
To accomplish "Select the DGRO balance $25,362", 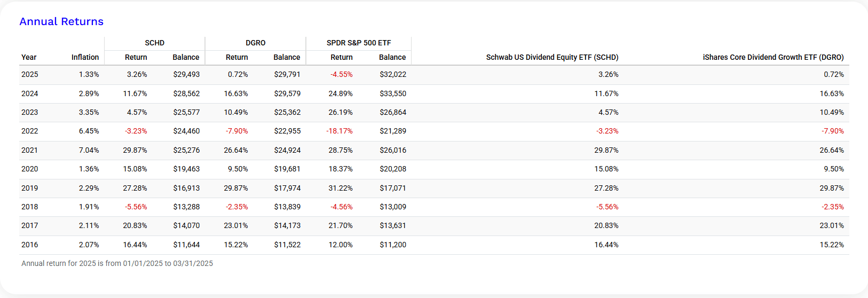I will [287, 112].
